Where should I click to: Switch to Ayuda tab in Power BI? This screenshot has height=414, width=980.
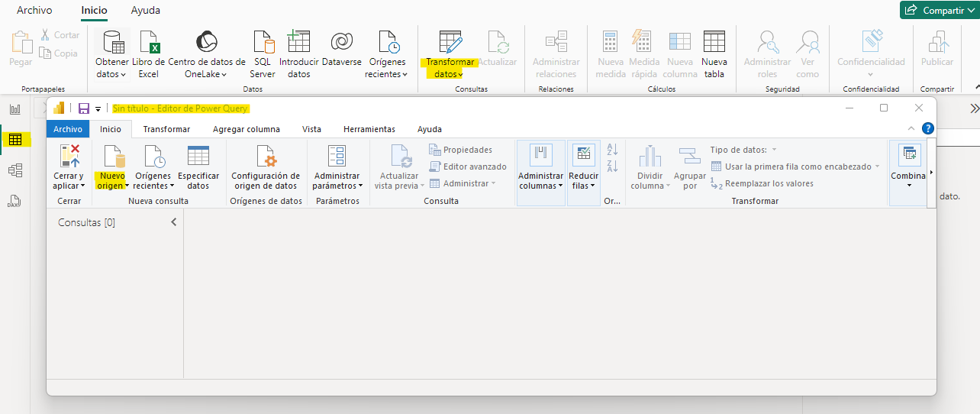(145, 11)
